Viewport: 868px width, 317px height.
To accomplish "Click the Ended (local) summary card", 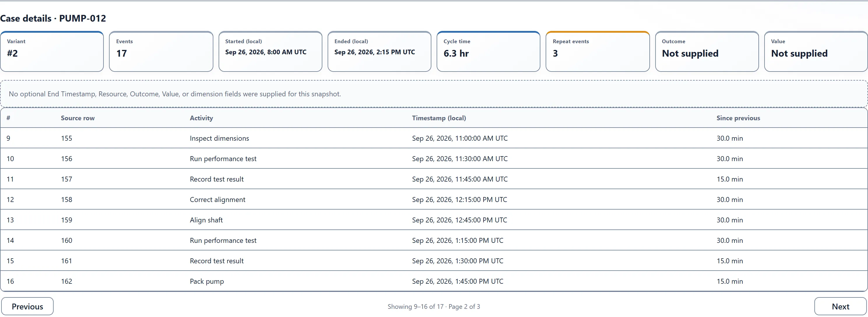I will 379,51.
